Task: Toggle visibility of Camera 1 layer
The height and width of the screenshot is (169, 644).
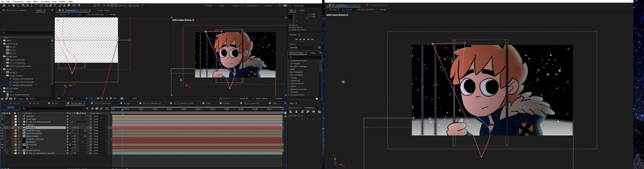Action: tap(2, 125)
